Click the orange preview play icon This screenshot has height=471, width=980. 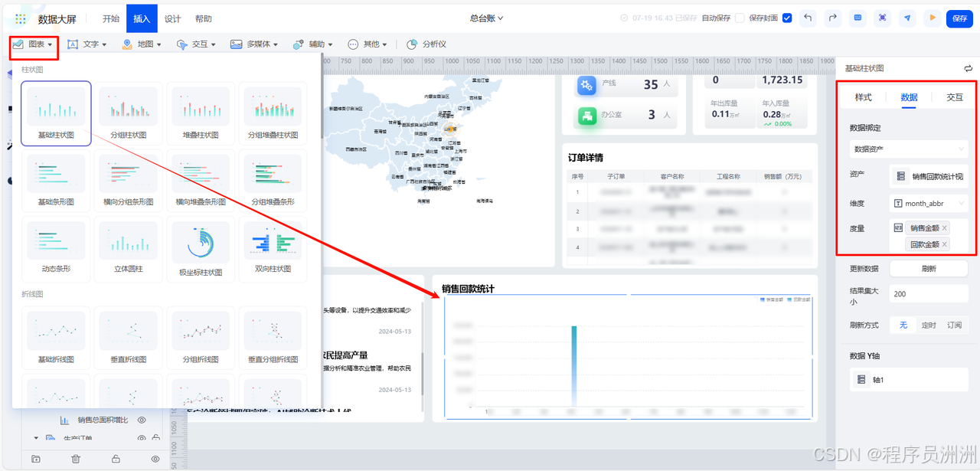click(x=932, y=18)
